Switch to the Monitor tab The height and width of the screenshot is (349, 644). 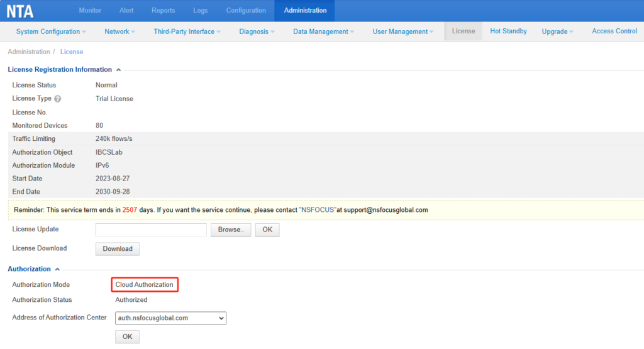[90, 11]
